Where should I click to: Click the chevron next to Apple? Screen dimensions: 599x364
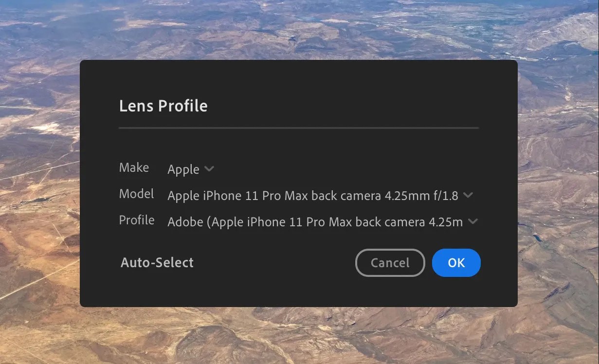(209, 169)
